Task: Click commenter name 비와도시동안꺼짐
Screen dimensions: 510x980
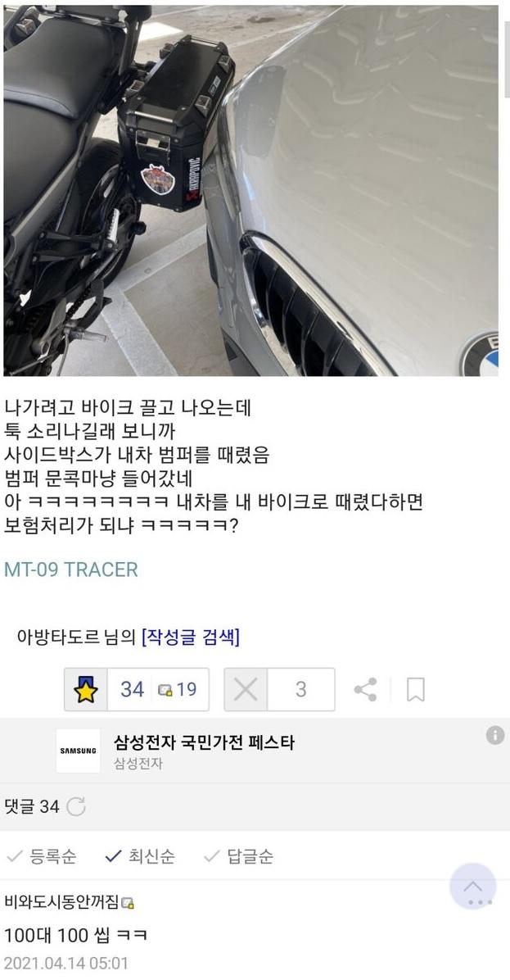Action: click(x=61, y=902)
